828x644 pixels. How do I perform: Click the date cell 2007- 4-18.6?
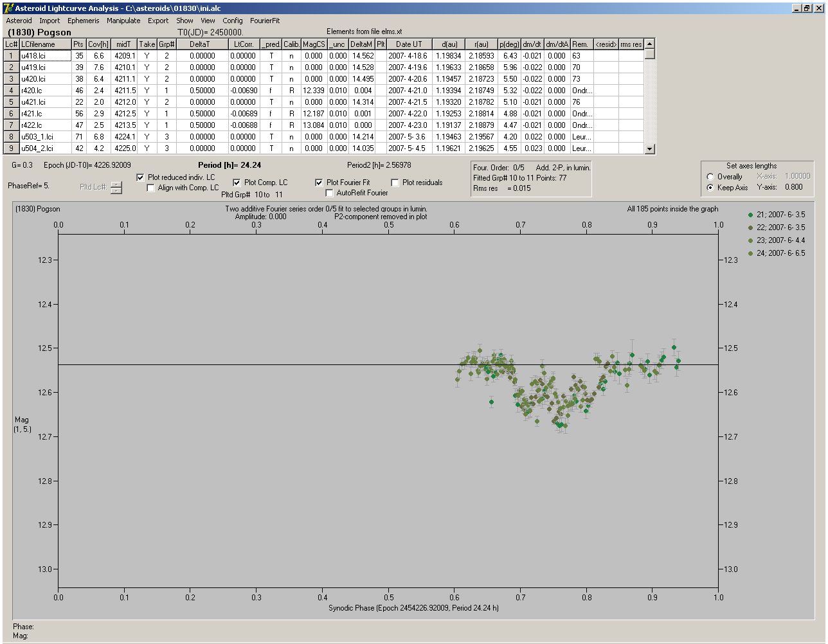tap(409, 56)
